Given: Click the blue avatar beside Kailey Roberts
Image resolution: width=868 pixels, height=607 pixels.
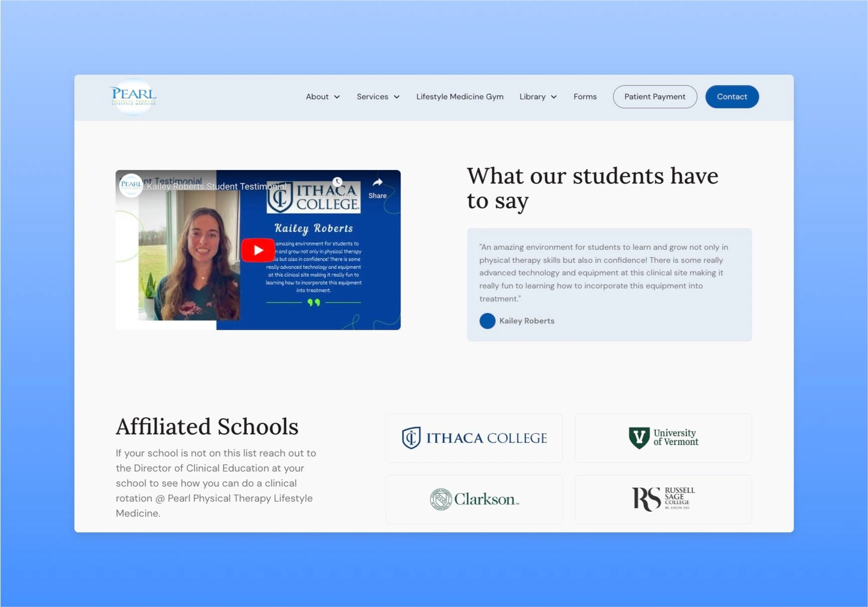Looking at the screenshot, I should [x=487, y=321].
